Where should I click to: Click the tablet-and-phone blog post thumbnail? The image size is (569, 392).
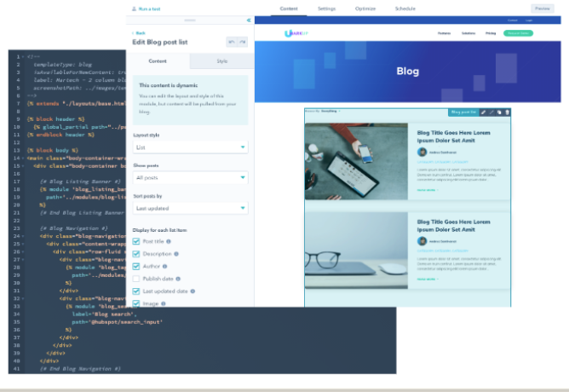(x=356, y=162)
